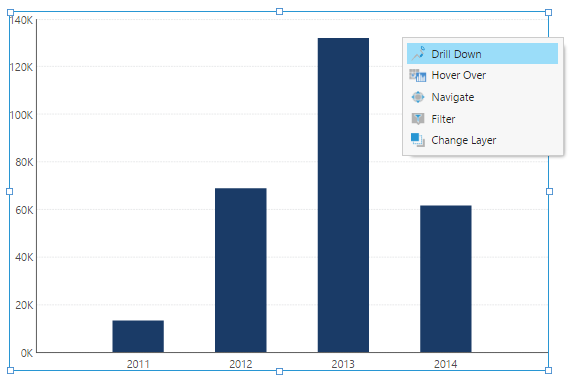This screenshot has width=573, height=381.
Task: Select the 2012 bar in chart
Action: tap(241, 270)
